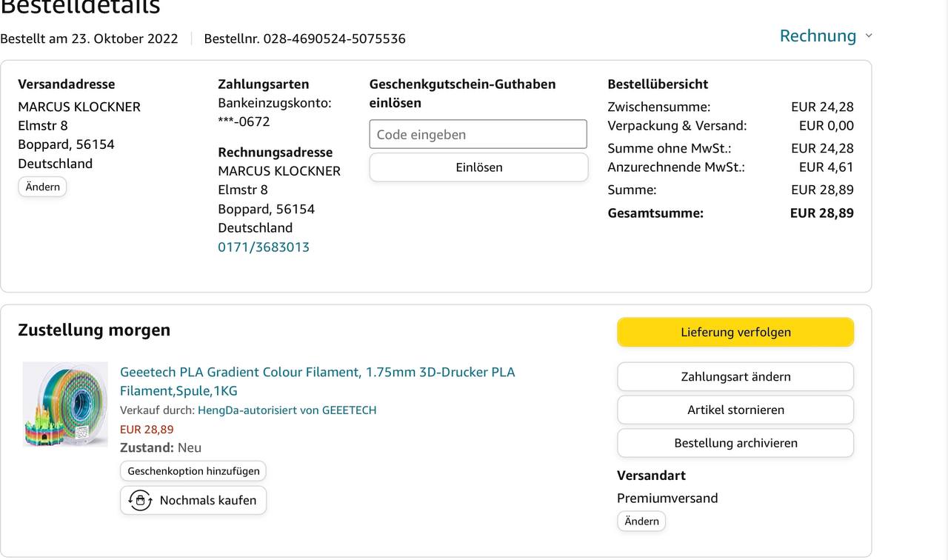Viewport: 948px width, 560px height.
Task: Open the Geeetech filament product thumbnail
Action: click(x=65, y=404)
